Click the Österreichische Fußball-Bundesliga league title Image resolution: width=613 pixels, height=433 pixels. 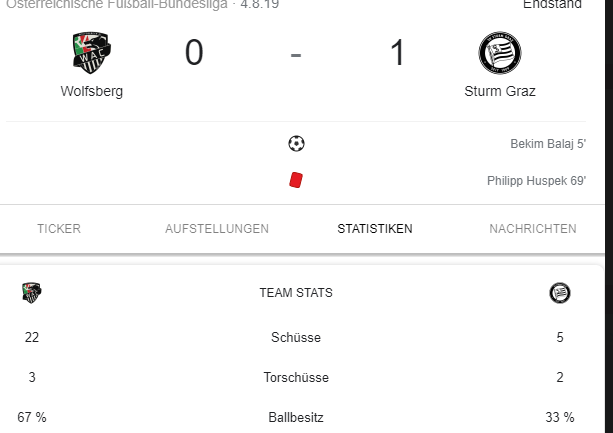pos(117,4)
